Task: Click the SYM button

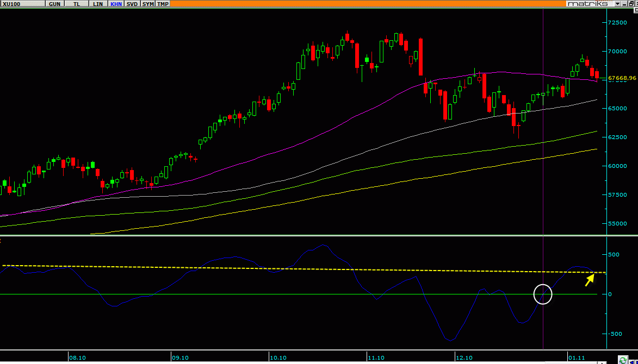Action: tap(147, 4)
